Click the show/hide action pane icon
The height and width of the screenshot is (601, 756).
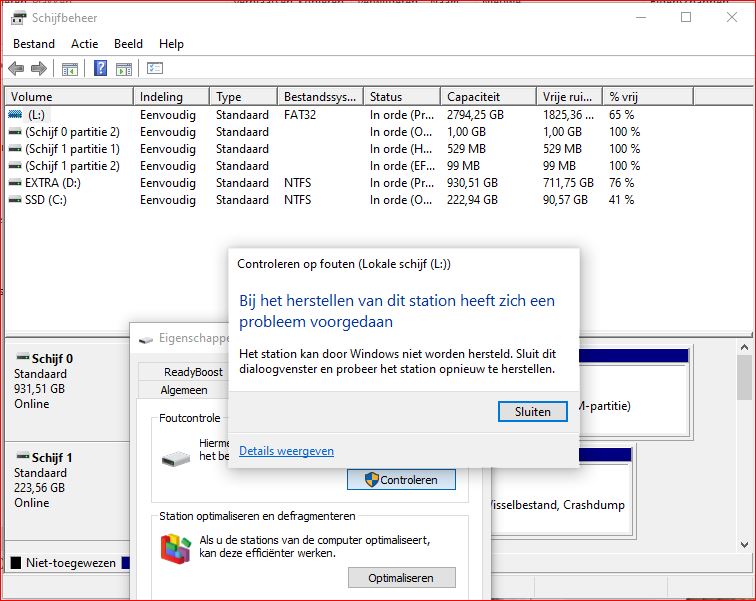click(124, 68)
